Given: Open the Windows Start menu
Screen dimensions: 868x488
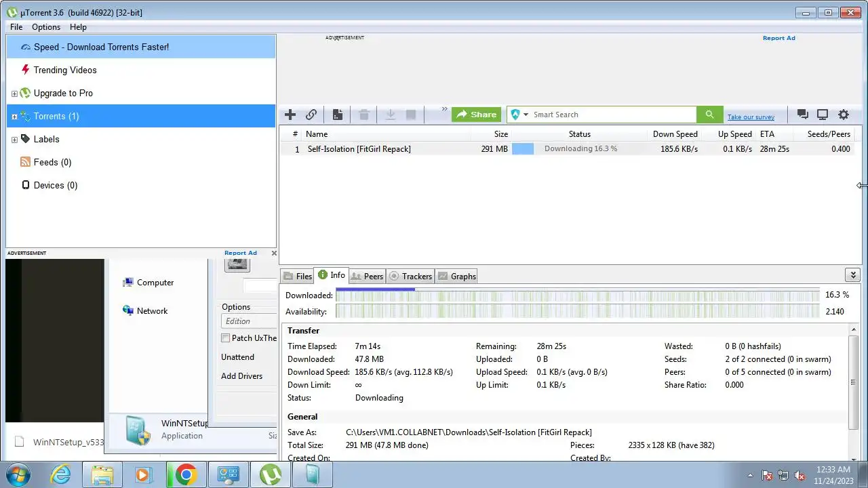Looking at the screenshot, I should (17, 474).
